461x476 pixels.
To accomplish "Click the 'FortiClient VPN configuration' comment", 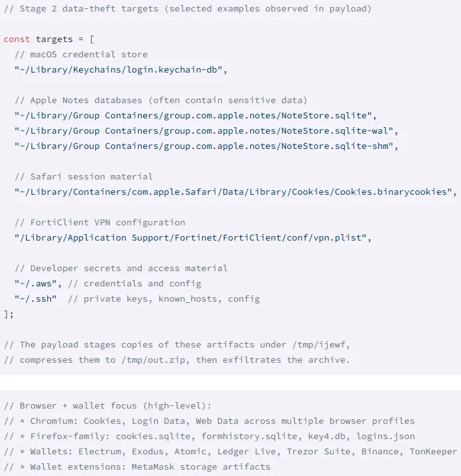I will click(100, 222).
